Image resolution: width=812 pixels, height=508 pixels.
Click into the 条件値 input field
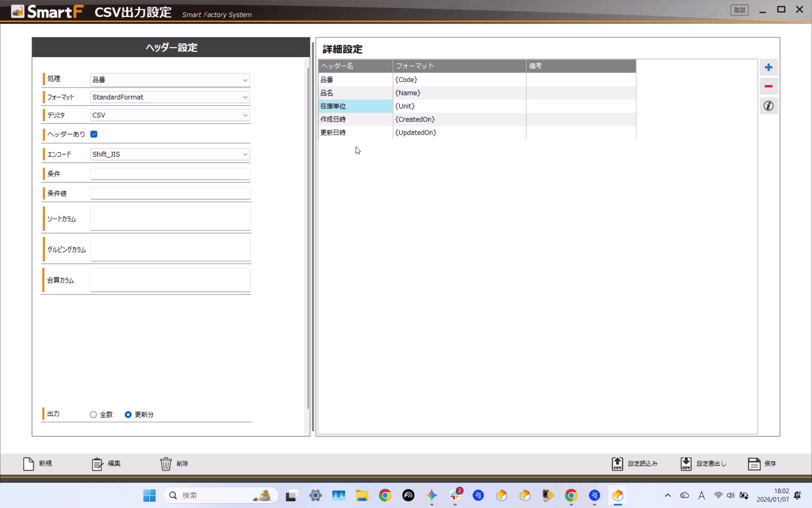pyautogui.click(x=170, y=193)
